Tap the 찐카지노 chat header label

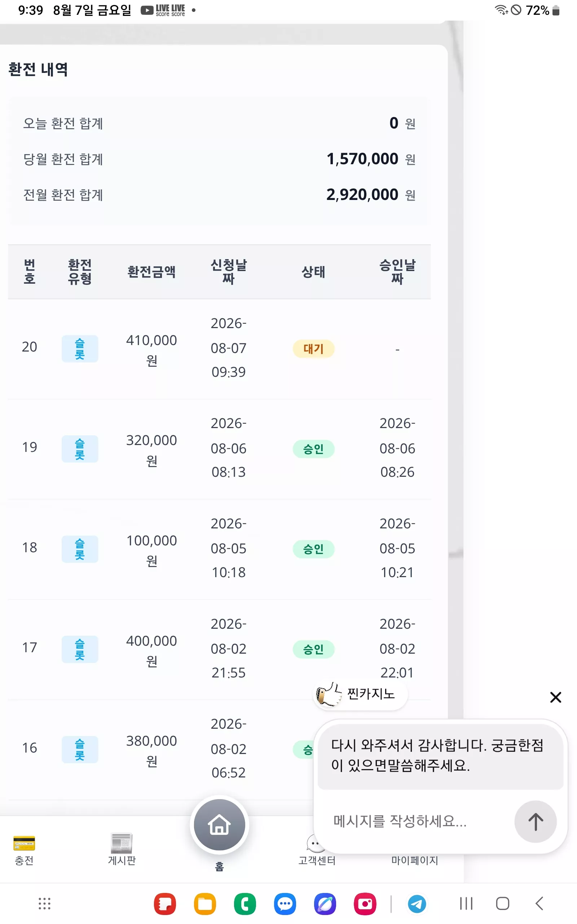click(x=371, y=694)
